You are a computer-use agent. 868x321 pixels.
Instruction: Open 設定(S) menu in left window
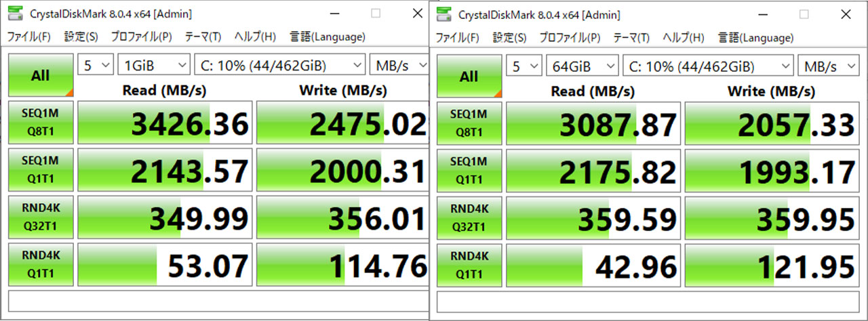pos(81,37)
